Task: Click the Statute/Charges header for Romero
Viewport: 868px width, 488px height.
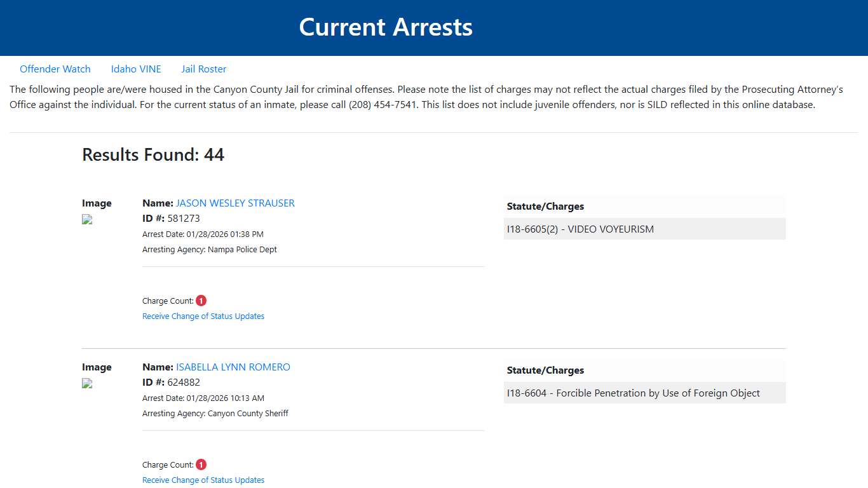Action: pyautogui.click(x=545, y=370)
